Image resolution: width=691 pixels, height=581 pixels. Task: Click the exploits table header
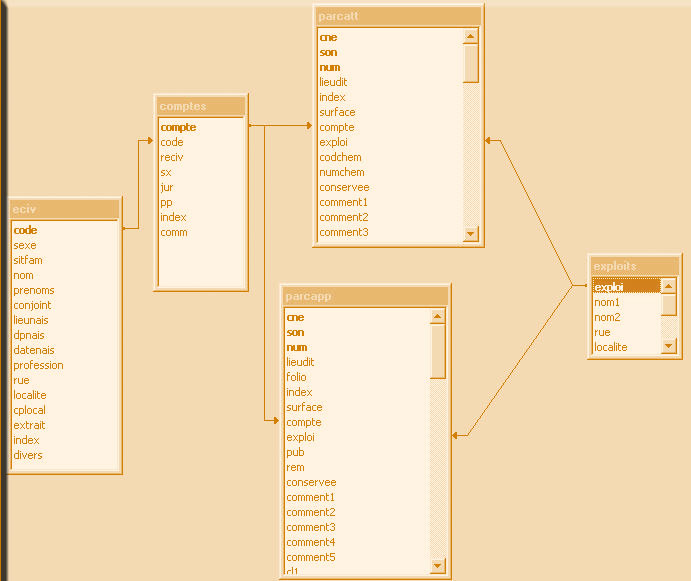pos(635,266)
